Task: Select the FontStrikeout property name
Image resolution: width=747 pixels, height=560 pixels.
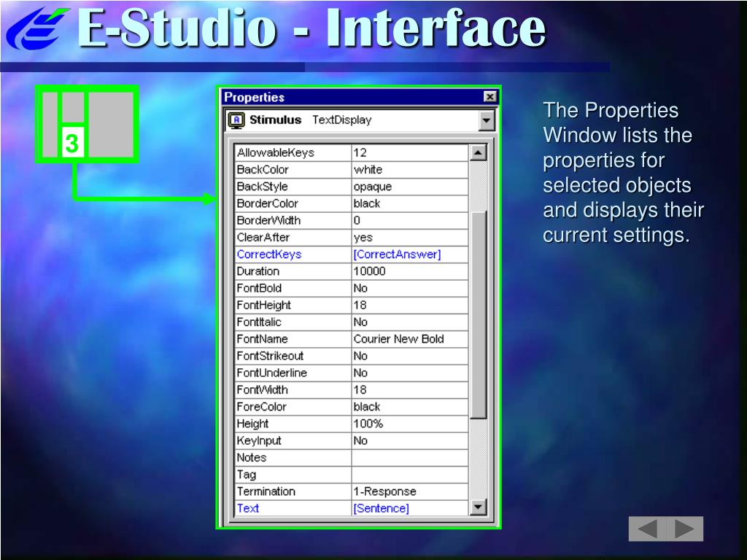Action: tap(293, 356)
